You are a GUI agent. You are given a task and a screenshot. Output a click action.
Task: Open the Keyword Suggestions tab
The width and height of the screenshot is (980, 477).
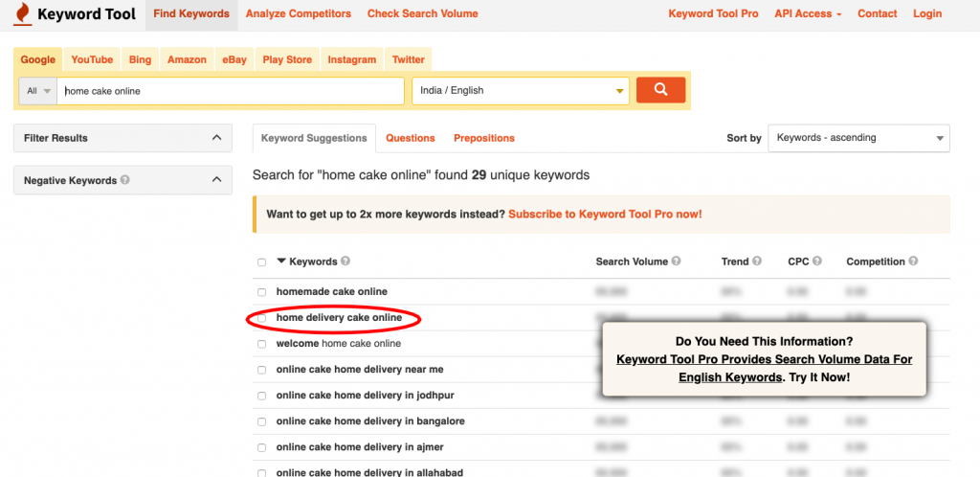coord(314,138)
